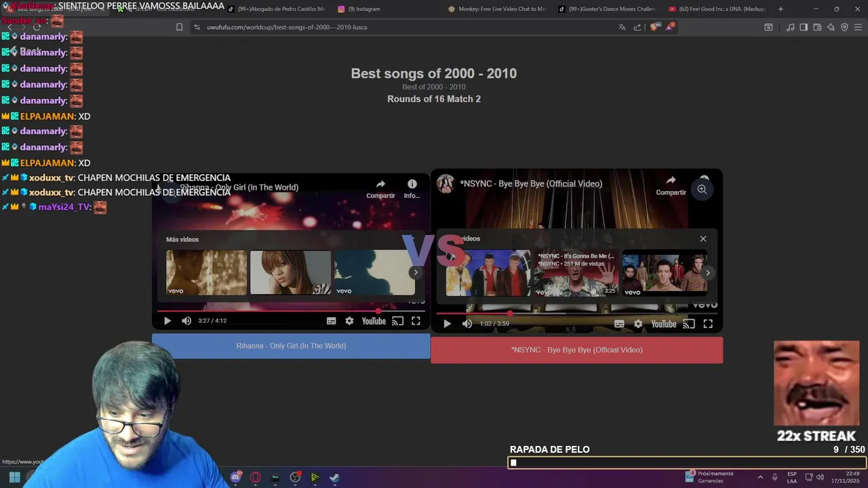Enter fullscreen on the Rihanna video
Viewport: 868px width, 488px height.
(416, 321)
